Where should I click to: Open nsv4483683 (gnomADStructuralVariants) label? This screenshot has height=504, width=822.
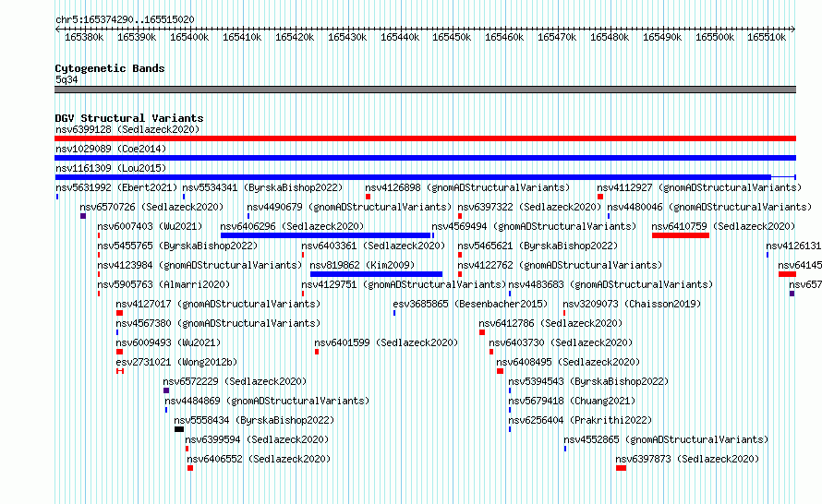(x=610, y=284)
